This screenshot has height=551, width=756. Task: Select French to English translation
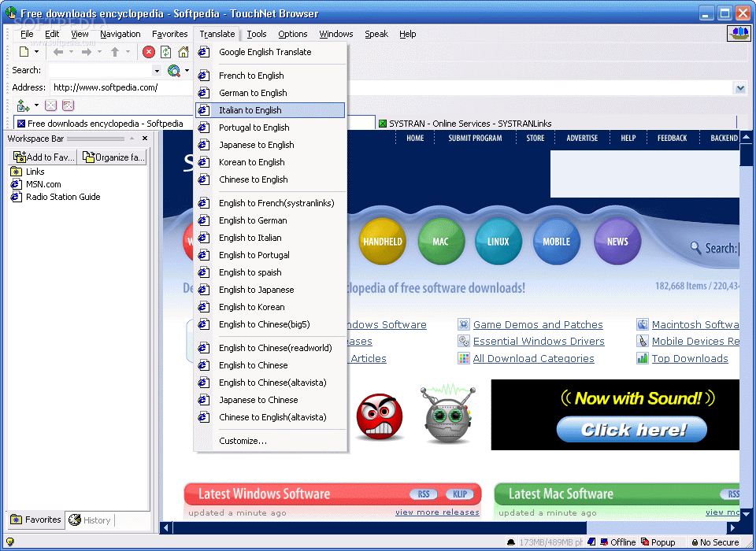coord(270,76)
